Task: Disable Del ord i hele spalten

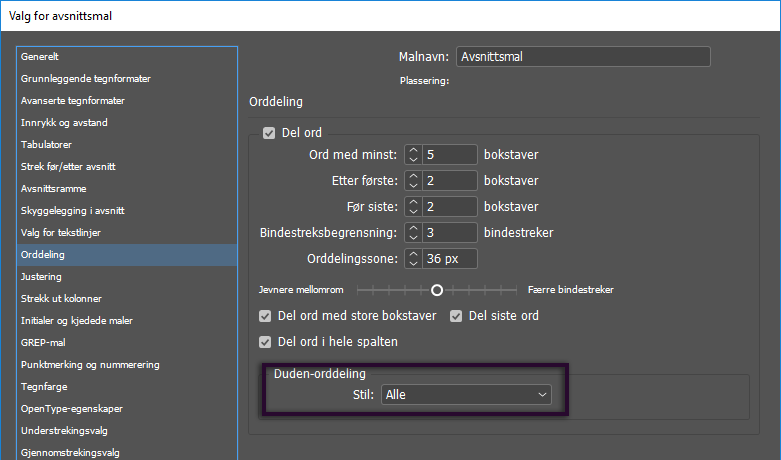Action: 265,342
